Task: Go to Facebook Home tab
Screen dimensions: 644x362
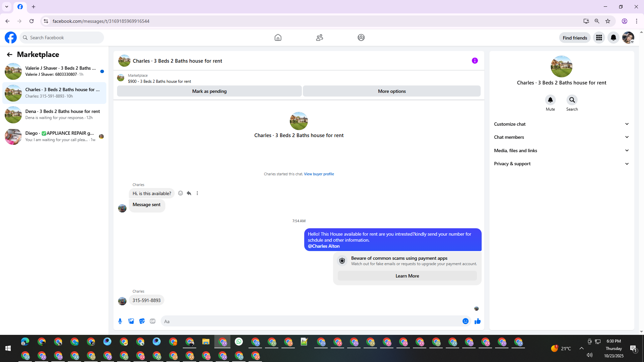Action: [278, 38]
